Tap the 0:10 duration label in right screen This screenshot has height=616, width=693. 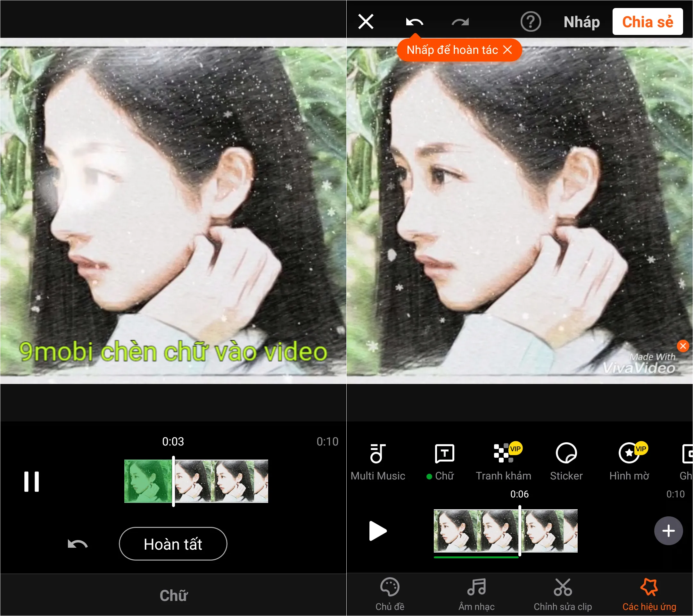tap(675, 494)
